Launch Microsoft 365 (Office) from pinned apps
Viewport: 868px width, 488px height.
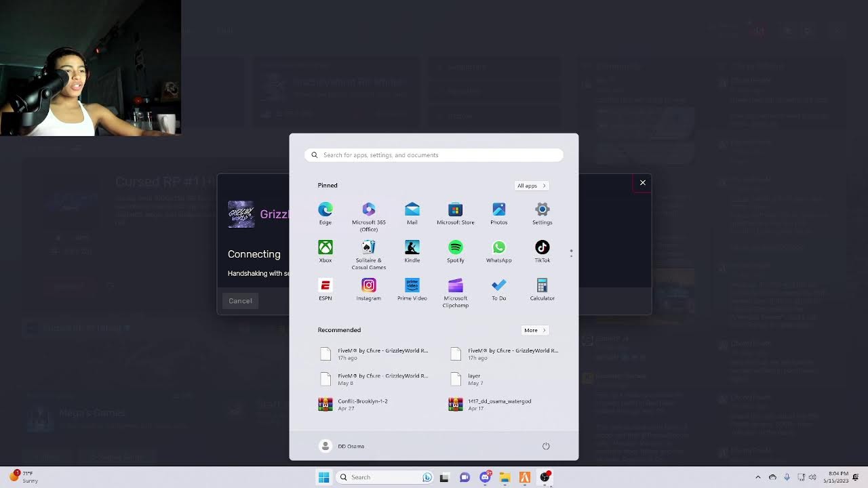369,217
